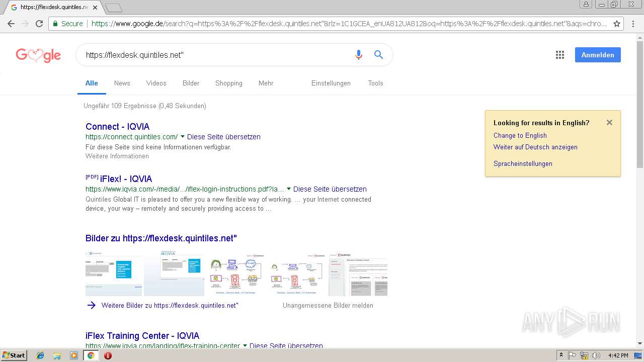The height and width of the screenshot is (362, 644).
Task: Open the Windows Start menu
Action: tap(14, 355)
